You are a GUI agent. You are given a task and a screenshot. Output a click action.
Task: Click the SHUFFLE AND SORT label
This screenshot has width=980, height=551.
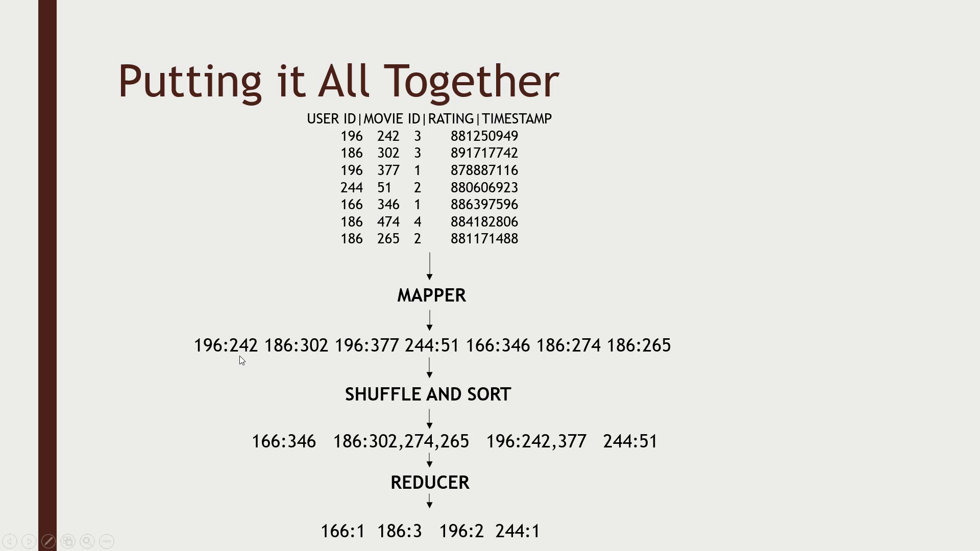pos(427,394)
